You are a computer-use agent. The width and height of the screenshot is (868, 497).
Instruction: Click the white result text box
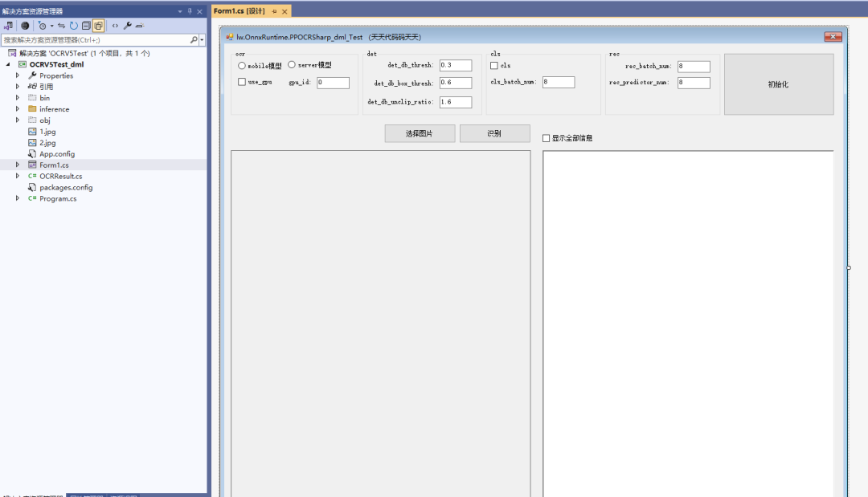688,324
